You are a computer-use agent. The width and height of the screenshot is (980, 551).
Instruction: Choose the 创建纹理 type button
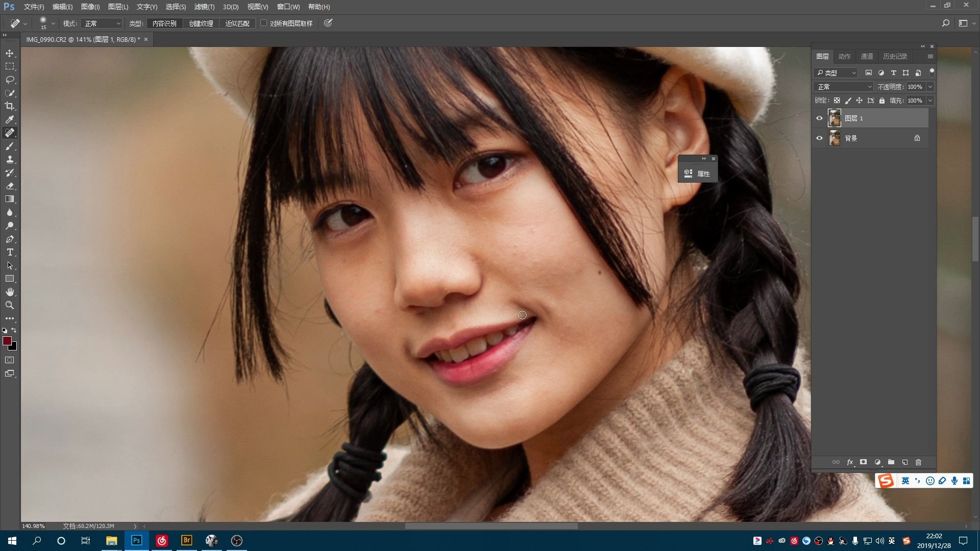[x=201, y=23]
